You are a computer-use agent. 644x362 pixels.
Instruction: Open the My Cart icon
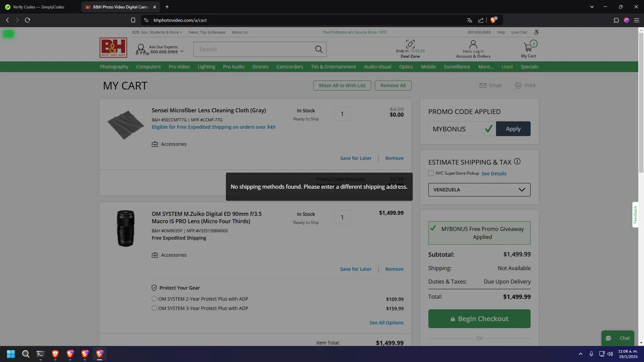pyautogui.click(x=529, y=47)
